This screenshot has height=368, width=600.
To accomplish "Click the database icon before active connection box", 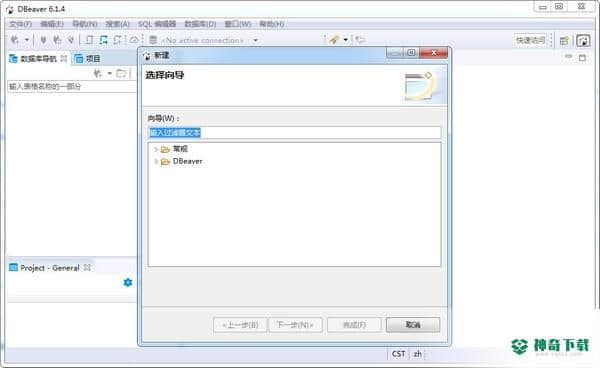I will [x=153, y=40].
